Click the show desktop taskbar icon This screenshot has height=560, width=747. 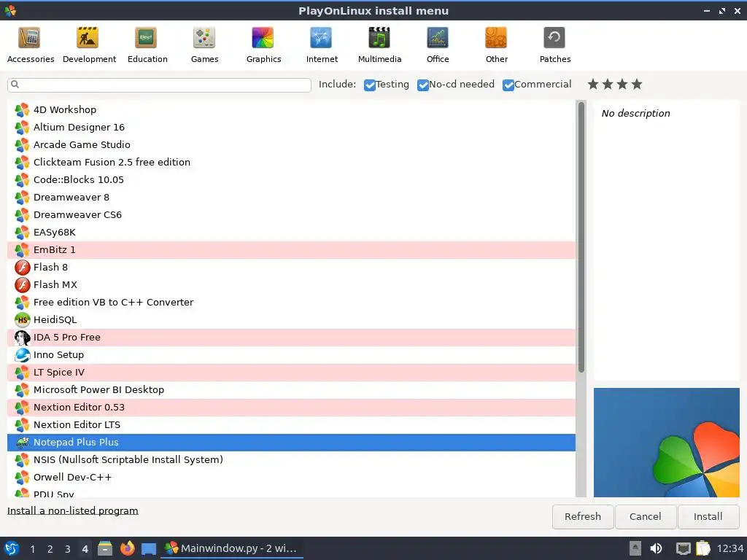point(149,548)
